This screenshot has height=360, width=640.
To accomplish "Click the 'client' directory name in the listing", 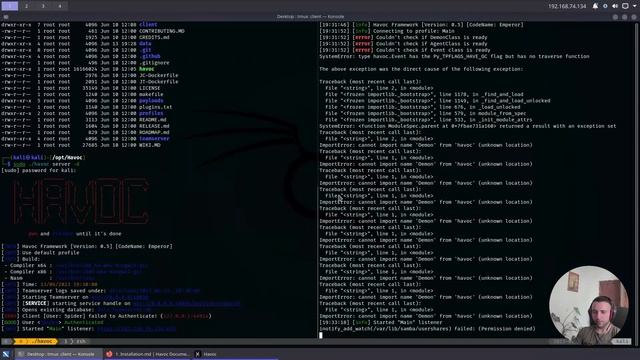I will tap(148, 24).
